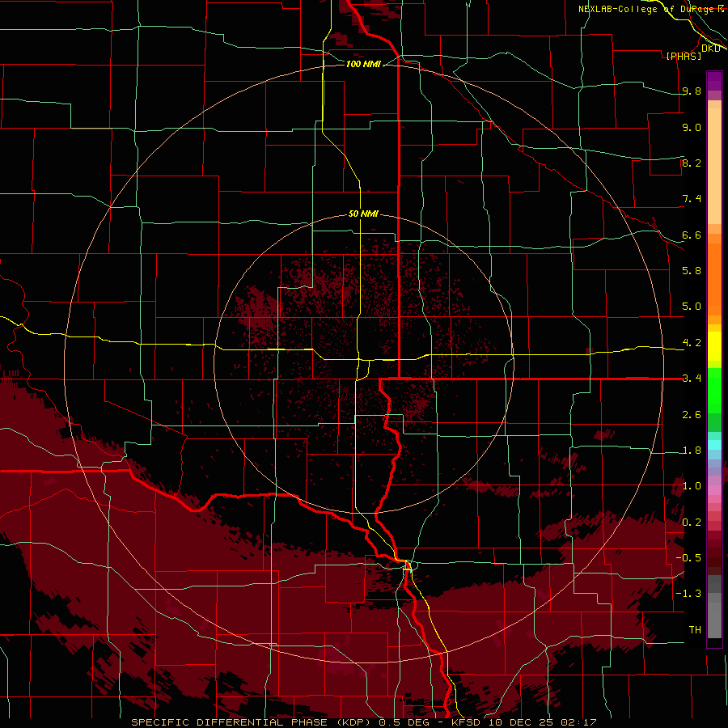This screenshot has width=728, height=728.
Task: Click the 3.4 value on the color scale
Action: tap(692, 379)
